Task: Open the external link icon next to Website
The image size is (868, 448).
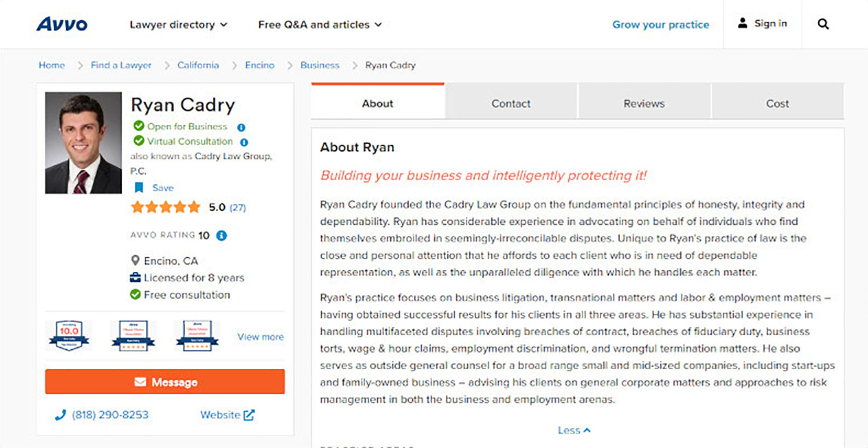Action: pyautogui.click(x=248, y=414)
